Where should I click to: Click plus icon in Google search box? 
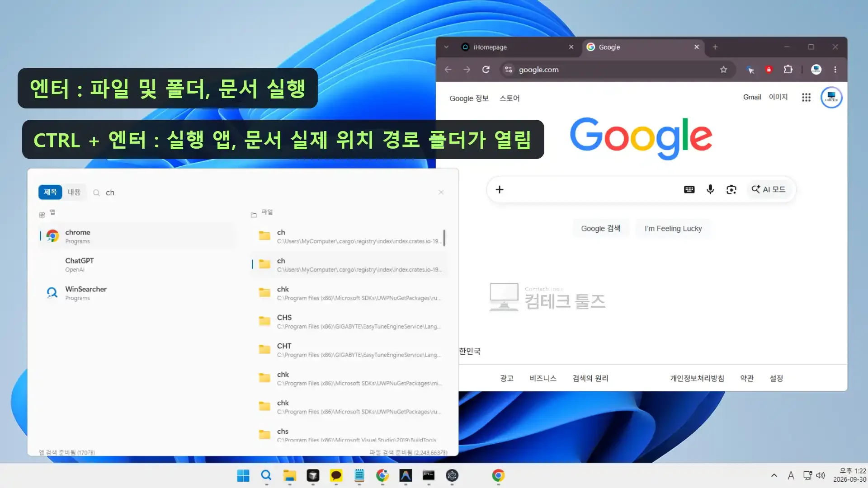point(500,190)
